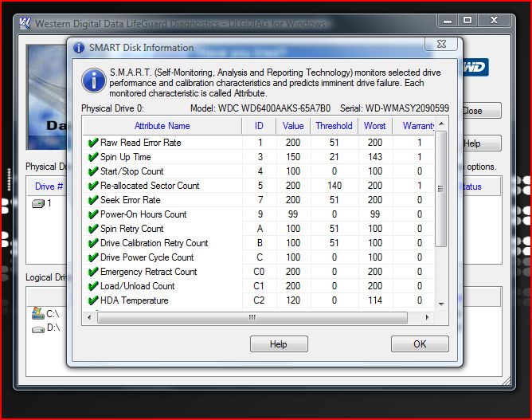
Task: Click the value 150 for Spin Up Time
Action: (293, 157)
